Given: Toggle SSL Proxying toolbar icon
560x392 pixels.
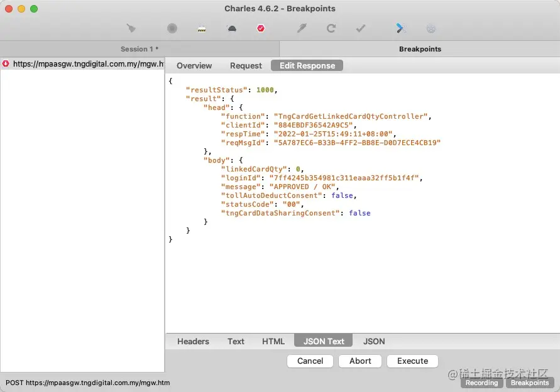Looking at the screenshot, I should point(202,28).
